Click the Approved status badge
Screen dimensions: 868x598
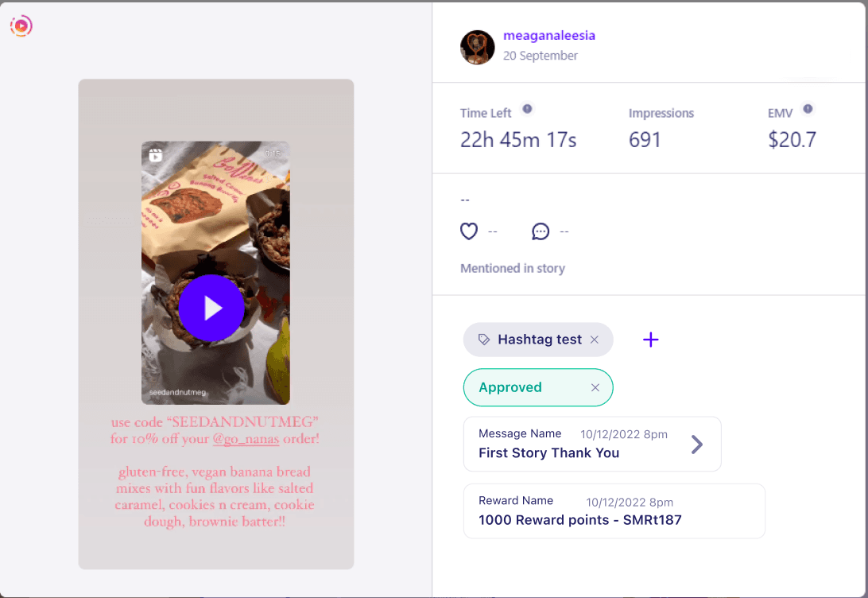click(x=538, y=387)
